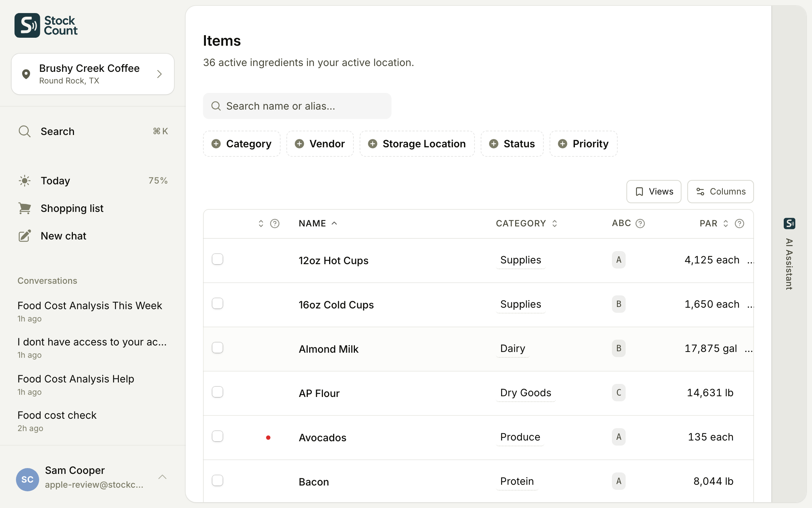
Task: Sort by PAR column header
Action: click(714, 224)
